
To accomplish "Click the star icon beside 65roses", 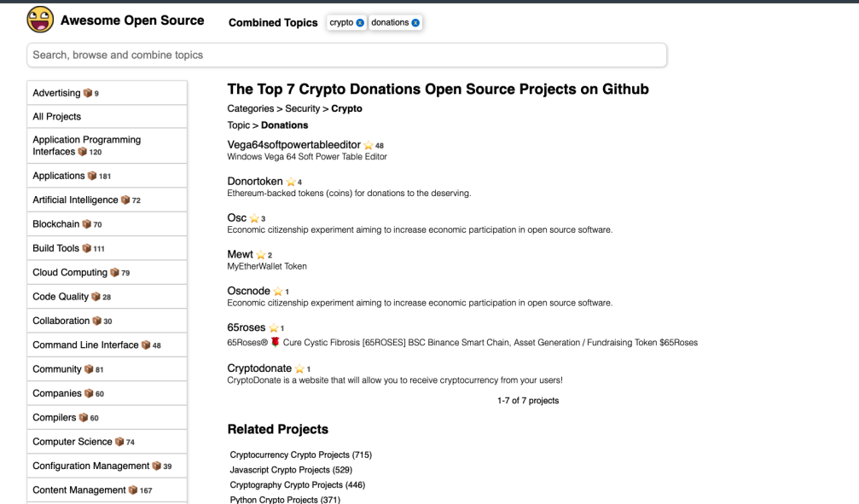I will point(273,328).
